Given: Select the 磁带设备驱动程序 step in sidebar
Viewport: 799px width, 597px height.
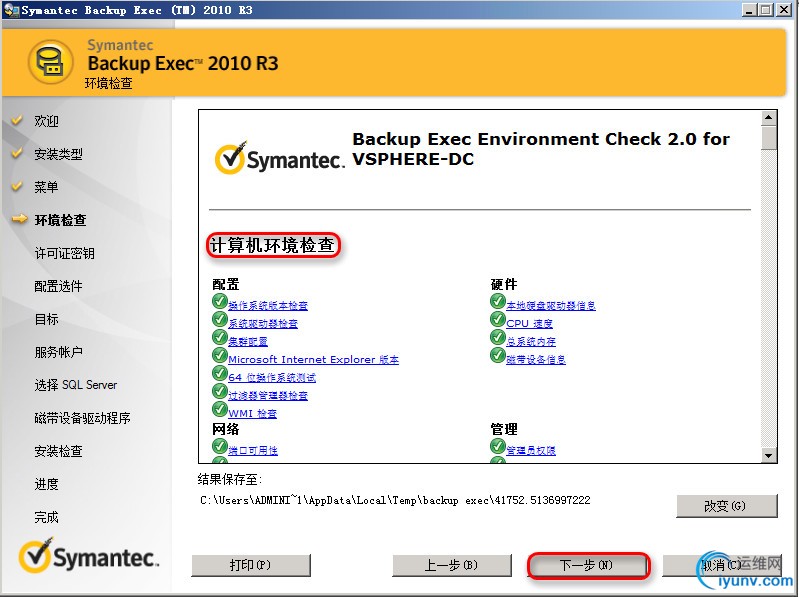Looking at the screenshot, I should tap(82, 418).
